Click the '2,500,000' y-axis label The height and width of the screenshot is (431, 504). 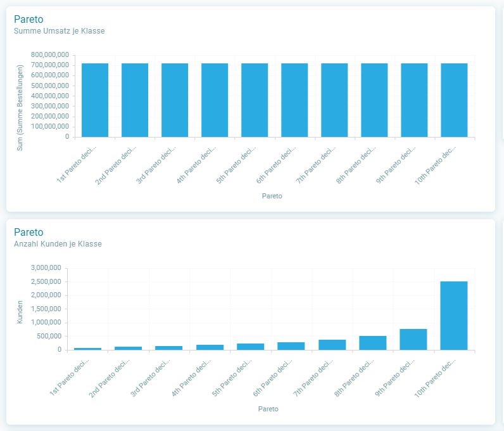(46, 281)
